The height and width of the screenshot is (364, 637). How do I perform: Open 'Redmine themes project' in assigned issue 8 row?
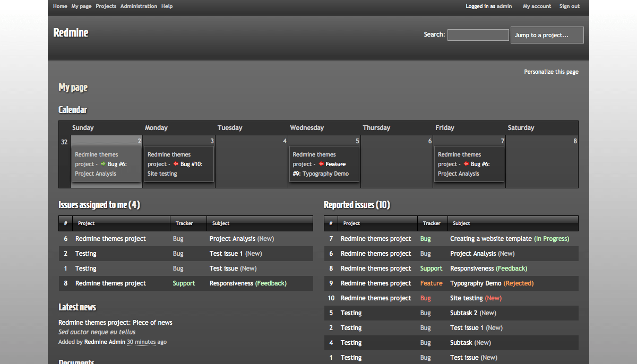coord(110,283)
